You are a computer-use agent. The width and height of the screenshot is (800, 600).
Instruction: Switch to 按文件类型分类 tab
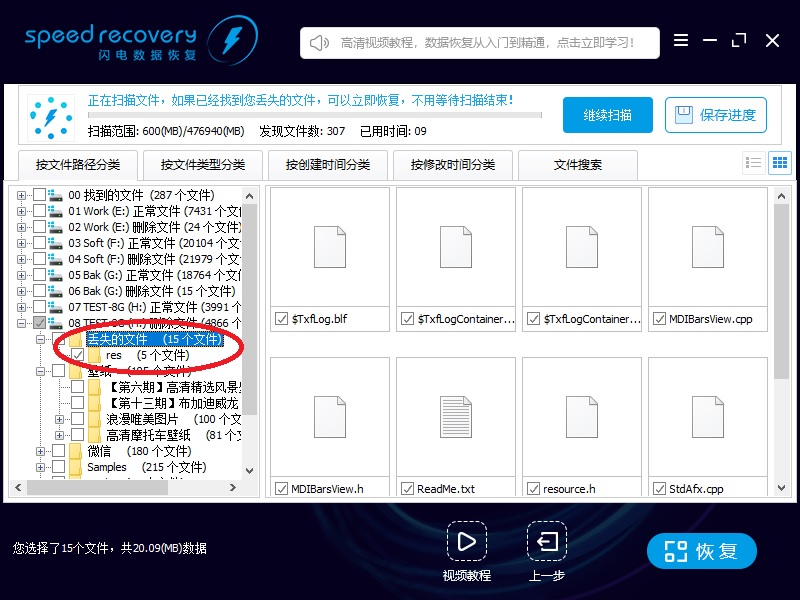(203, 165)
